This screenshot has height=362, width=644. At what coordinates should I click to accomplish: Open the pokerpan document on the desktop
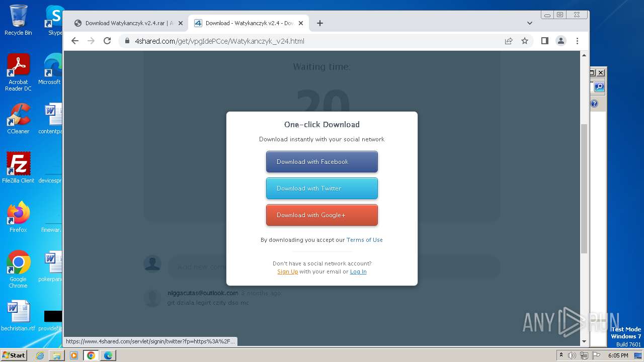(50, 266)
